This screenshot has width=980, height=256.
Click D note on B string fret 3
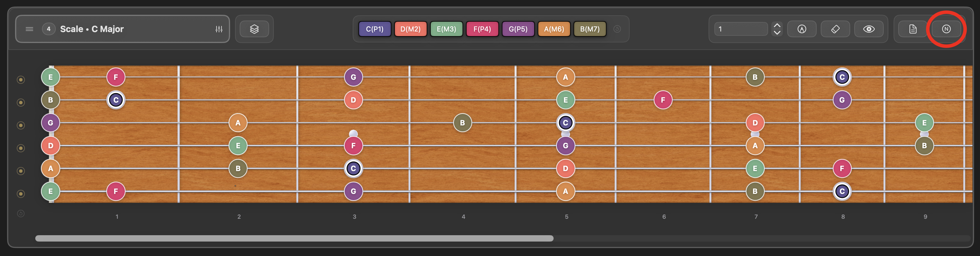coord(354,100)
